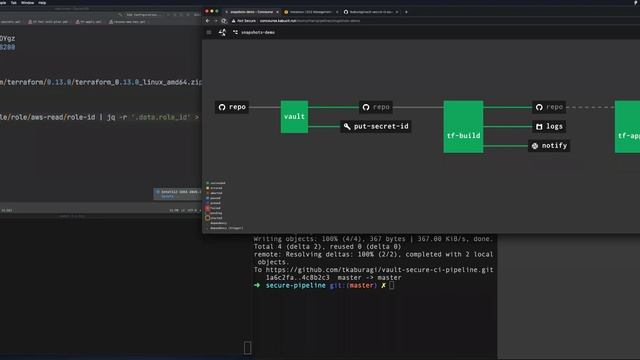Click the GitHub icon on rightmost repo resource
Screen dimensions: 640x360
click(x=539, y=107)
